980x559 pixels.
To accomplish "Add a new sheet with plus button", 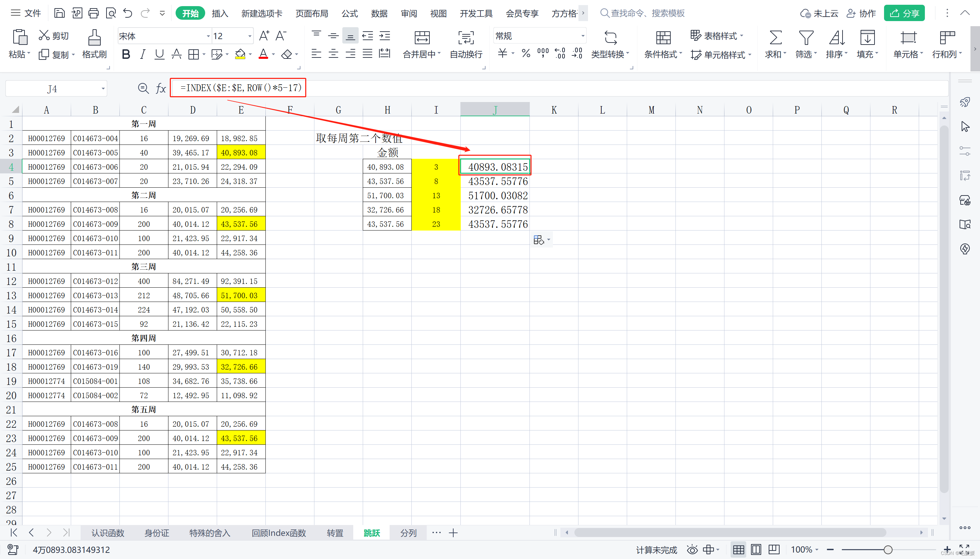I will coord(453,533).
